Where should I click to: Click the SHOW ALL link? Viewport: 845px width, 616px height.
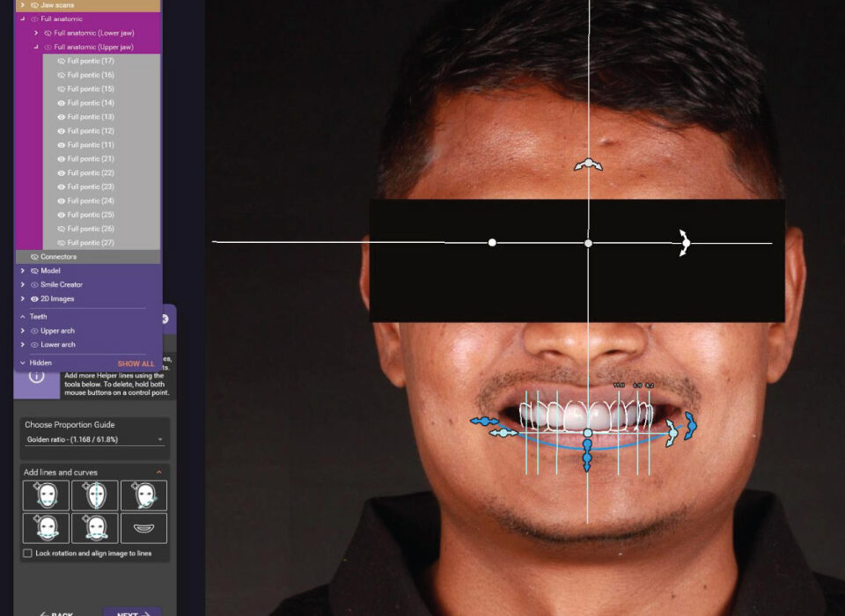point(135,363)
